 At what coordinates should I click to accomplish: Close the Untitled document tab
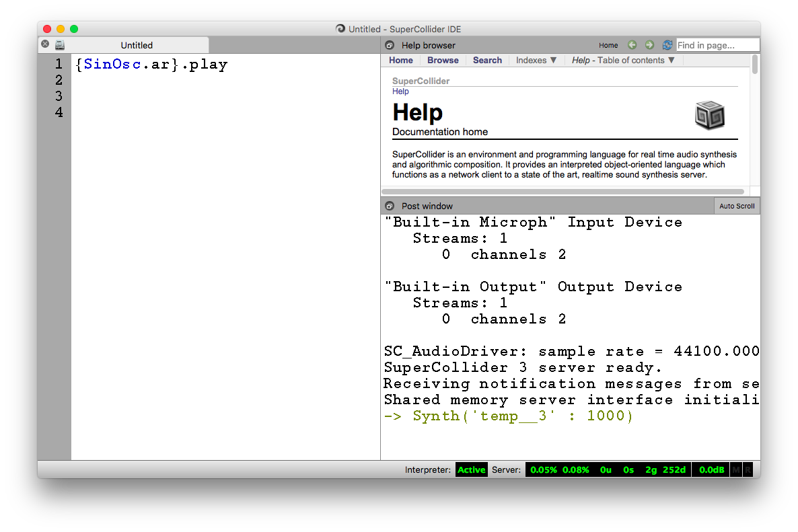click(x=45, y=44)
